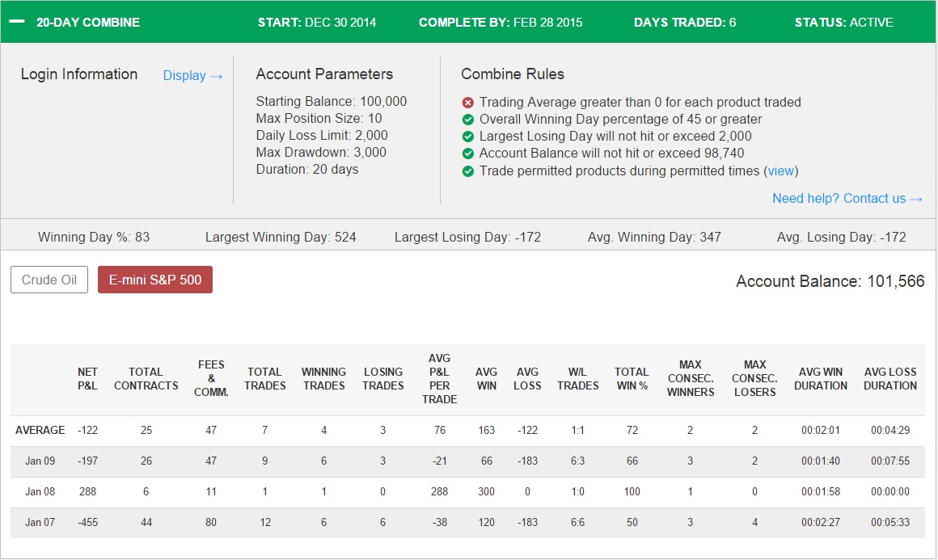Click the green check beside Account Balance rule
The width and height of the screenshot is (938, 560).
(468, 154)
